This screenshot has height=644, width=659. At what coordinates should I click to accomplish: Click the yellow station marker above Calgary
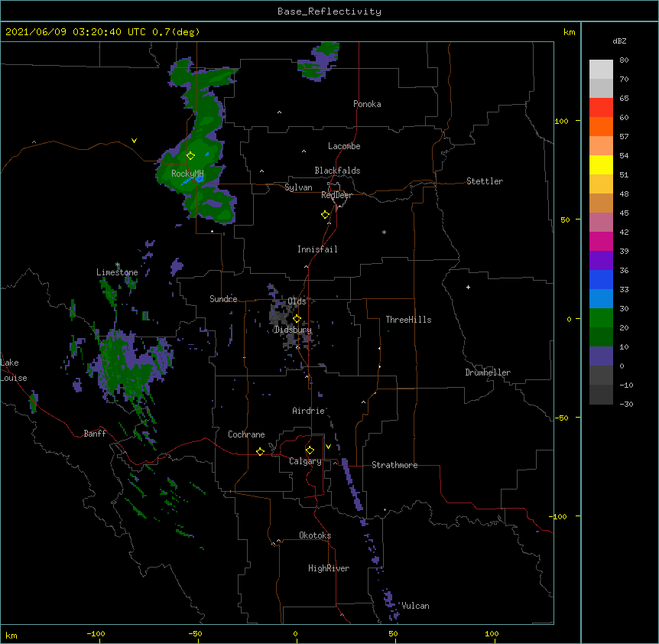pyautogui.click(x=310, y=450)
